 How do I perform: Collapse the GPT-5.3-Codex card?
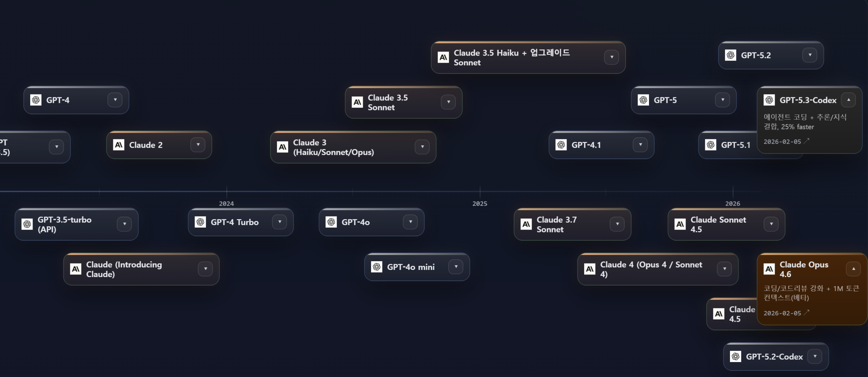(848, 100)
